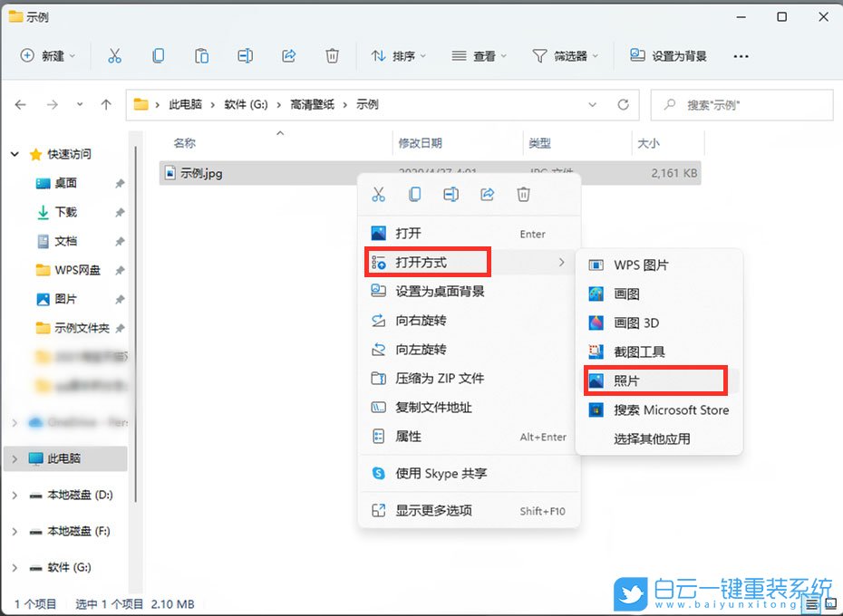843x616 pixels.
Task: Open the see-more (...) toolbar menu
Action: coord(741,56)
